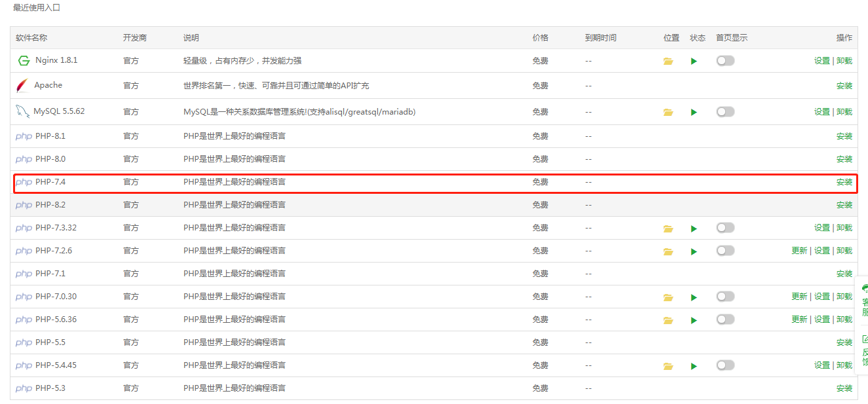Open 设置 for MySQL 5.5.62
This screenshot has height=404, width=868.
(x=822, y=112)
